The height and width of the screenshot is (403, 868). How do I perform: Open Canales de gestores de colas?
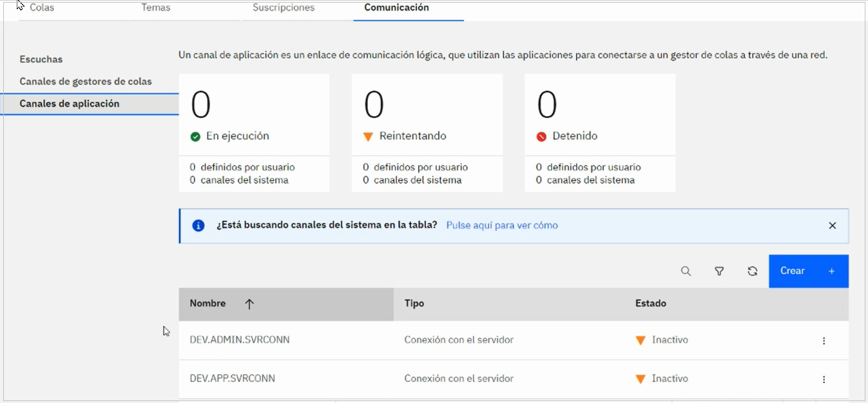86,82
